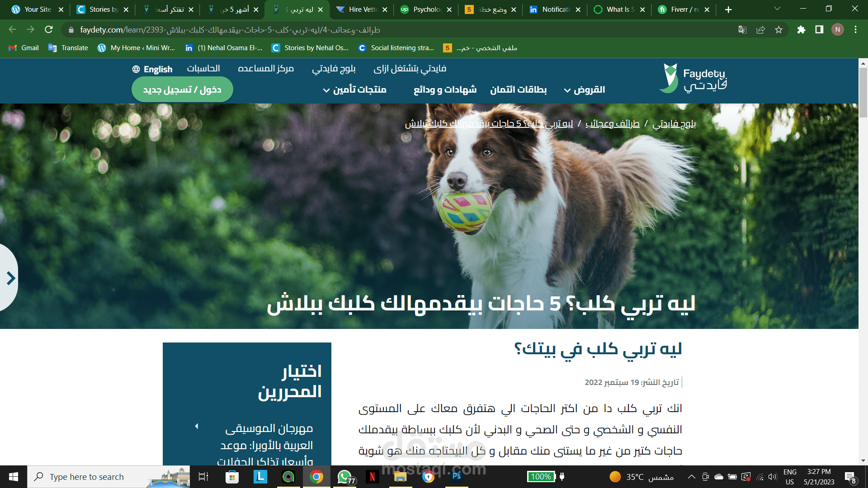Open مركز المساعده in top navigation
868x488 pixels.
coord(266,68)
